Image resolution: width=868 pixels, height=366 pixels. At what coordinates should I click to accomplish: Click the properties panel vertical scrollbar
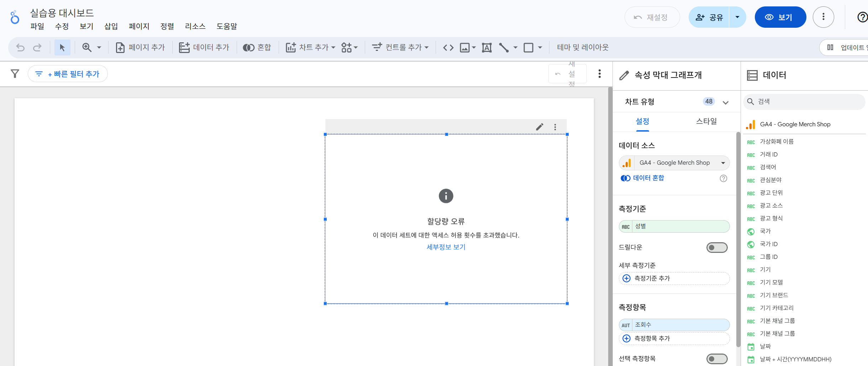tap(738, 240)
